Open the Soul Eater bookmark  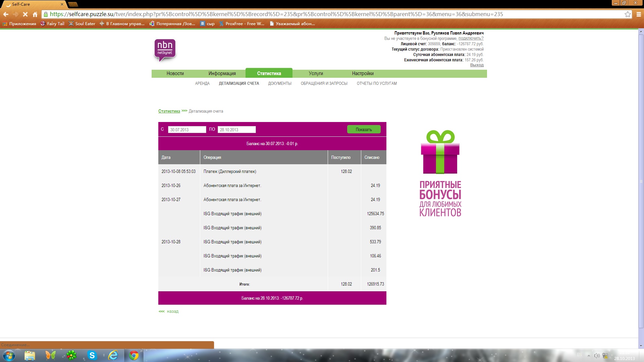point(82,23)
